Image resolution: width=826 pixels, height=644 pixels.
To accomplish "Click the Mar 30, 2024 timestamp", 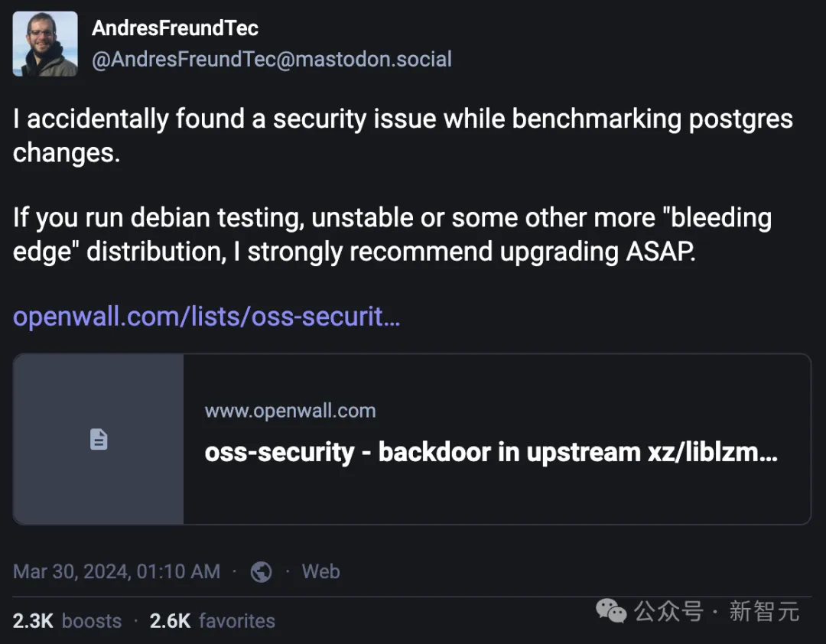I will point(116,571).
